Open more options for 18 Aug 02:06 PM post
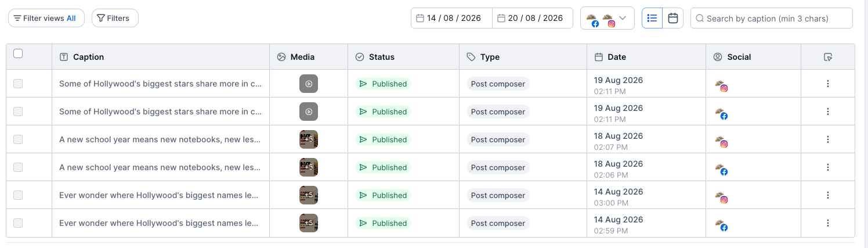Screen dimensions: 868x248 click(x=828, y=167)
